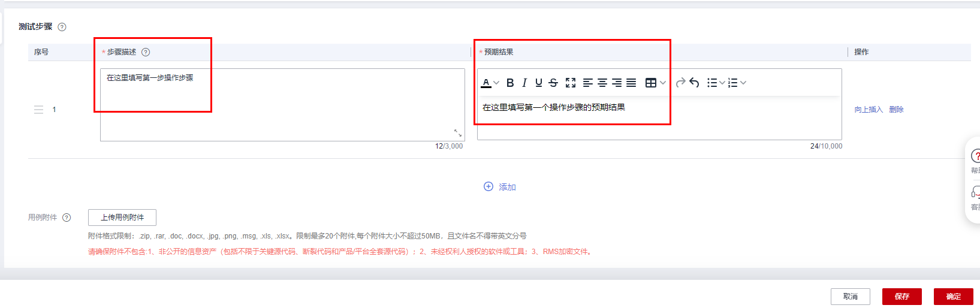The height and width of the screenshot is (308, 980).
Task: Toggle strikethrough formatting
Action: click(x=553, y=83)
